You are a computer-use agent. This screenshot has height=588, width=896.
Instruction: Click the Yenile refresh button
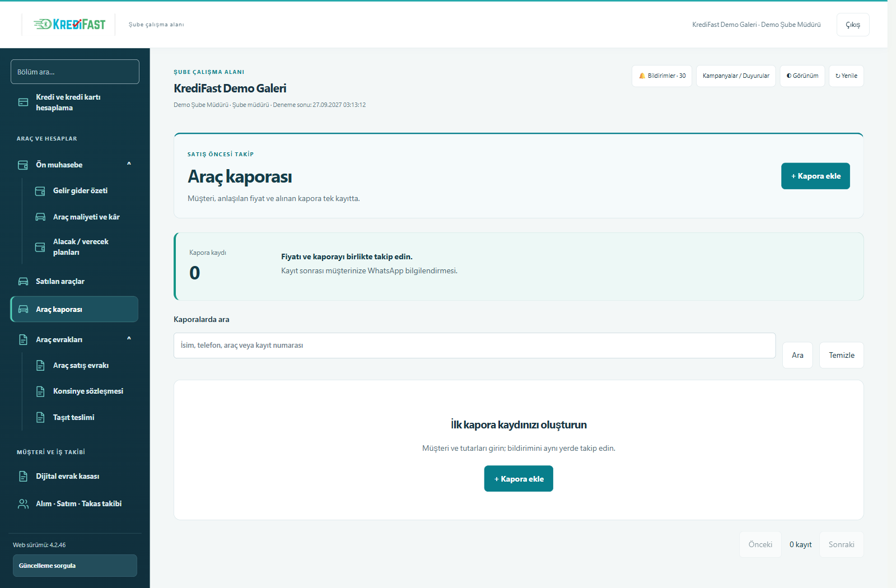(846, 76)
